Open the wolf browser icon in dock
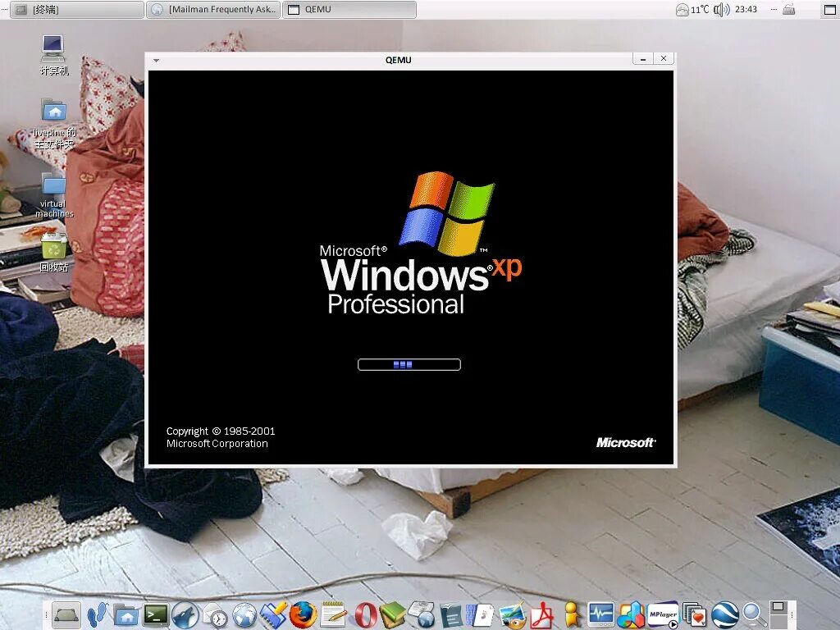The image size is (840, 630). (185, 615)
